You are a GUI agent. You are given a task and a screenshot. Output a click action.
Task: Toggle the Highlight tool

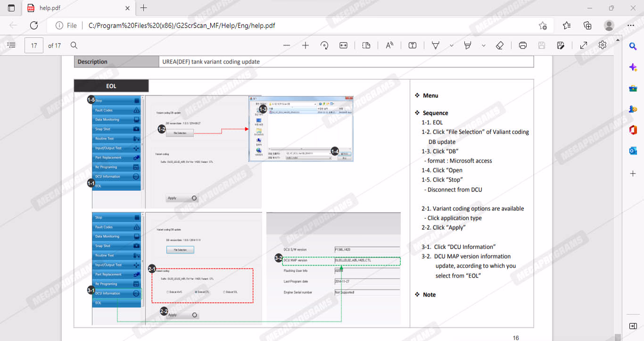[468, 45]
